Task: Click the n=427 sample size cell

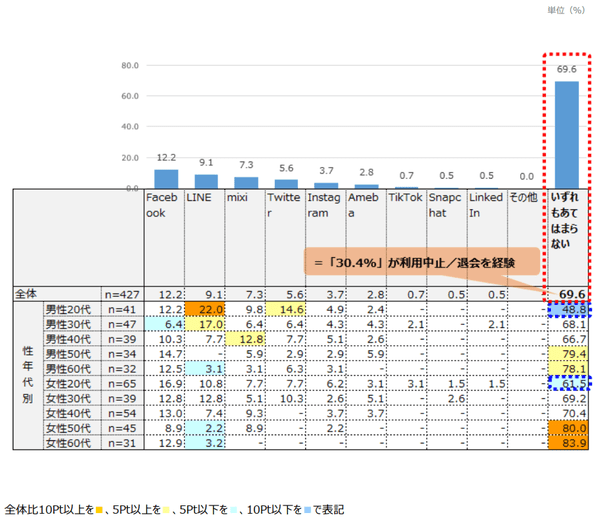Action: [122, 295]
